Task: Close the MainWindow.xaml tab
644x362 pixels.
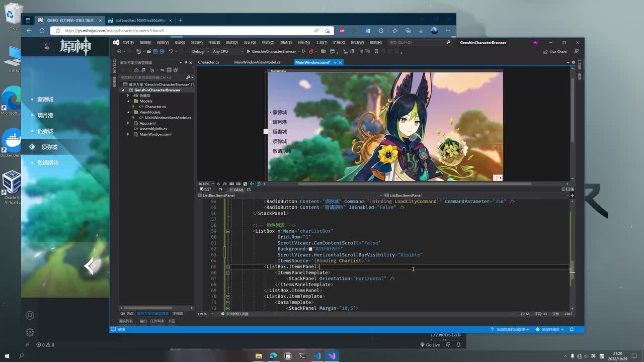Action: [341, 62]
